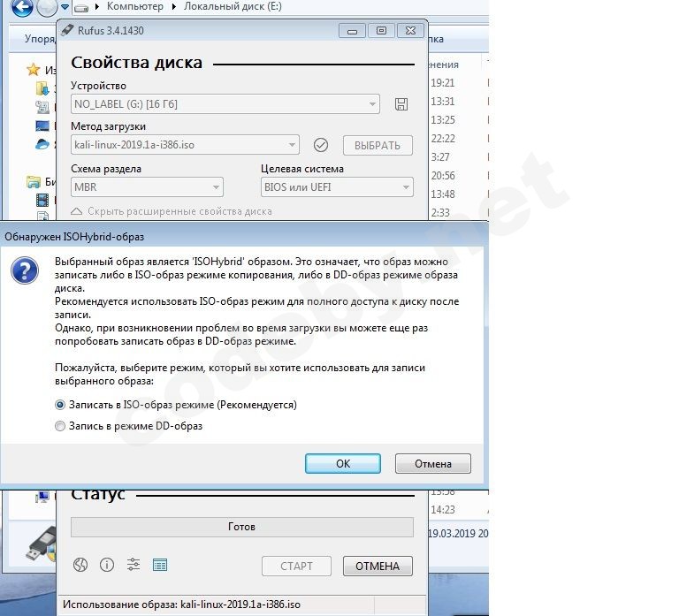The width and height of the screenshot is (679, 616).
Task: Open Rufus language globe icon
Action: 80,565
